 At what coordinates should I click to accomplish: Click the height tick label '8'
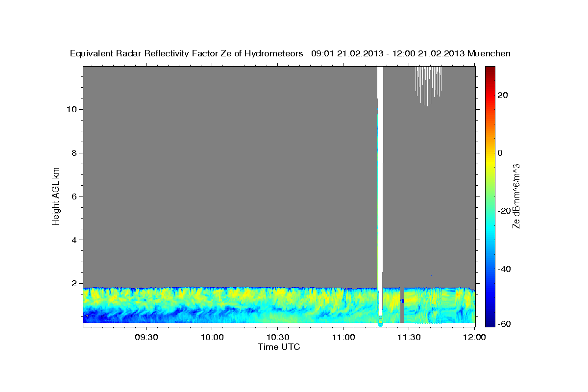coord(74,153)
